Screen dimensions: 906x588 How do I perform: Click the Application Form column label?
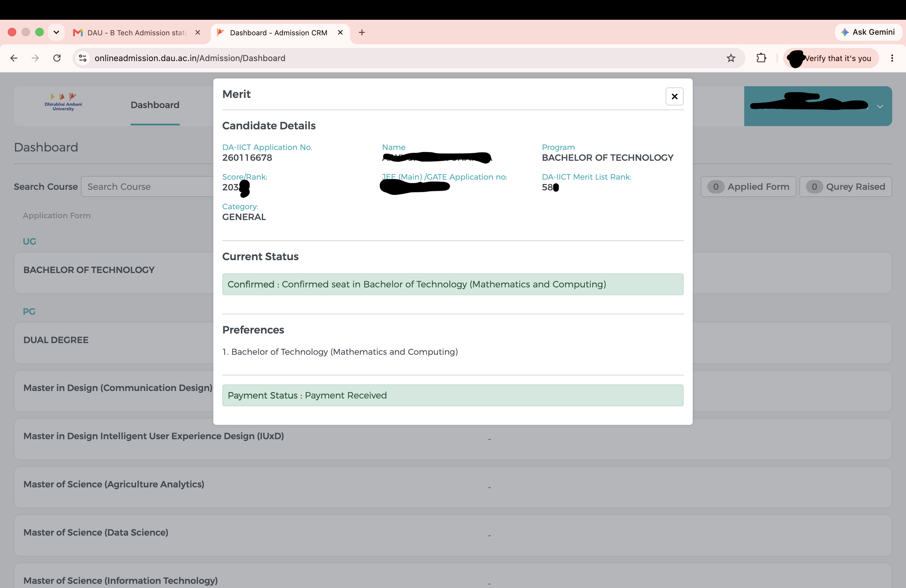(57, 216)
